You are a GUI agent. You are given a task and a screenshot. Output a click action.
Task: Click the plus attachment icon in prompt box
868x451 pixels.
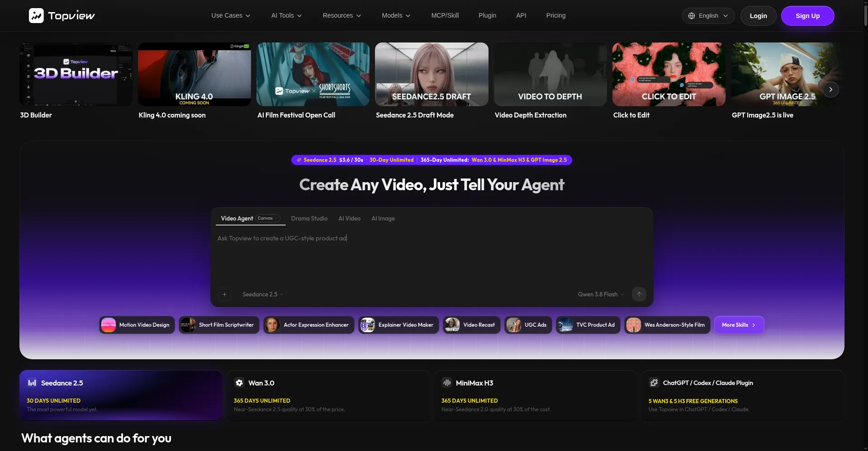pos(225,294)
